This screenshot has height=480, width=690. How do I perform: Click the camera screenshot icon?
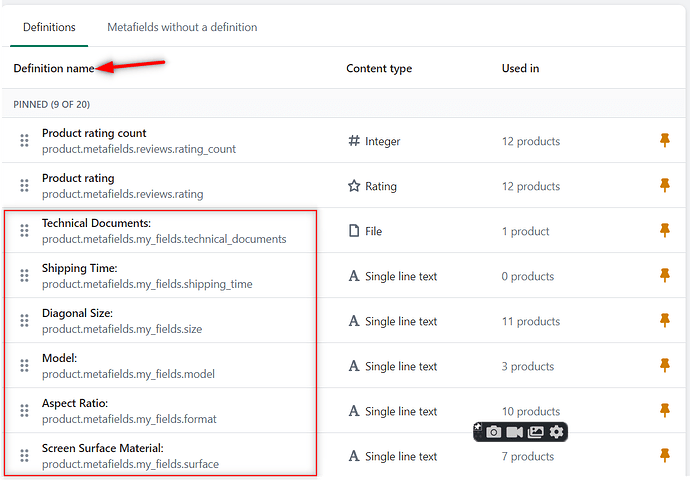click(x=494, y=432)
